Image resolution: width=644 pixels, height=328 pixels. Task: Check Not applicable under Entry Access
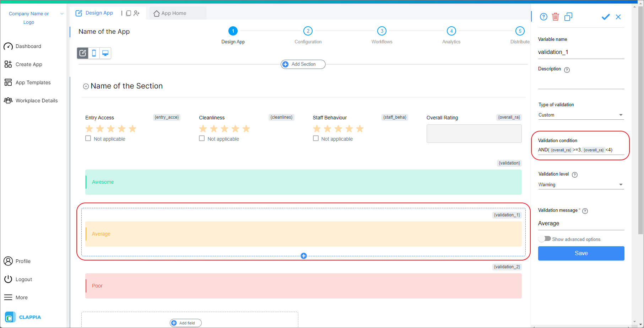tap(88, 139)
